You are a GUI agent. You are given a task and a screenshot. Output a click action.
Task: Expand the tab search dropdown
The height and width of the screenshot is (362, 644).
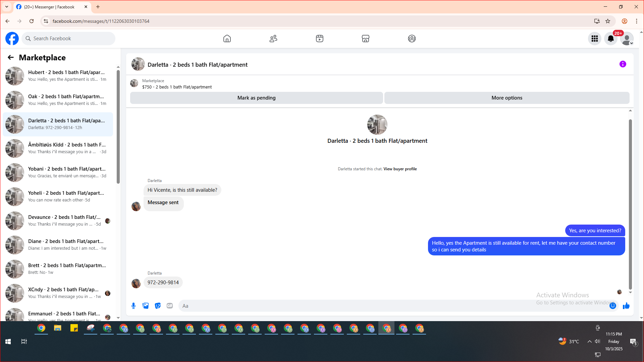tap(7, 7)
